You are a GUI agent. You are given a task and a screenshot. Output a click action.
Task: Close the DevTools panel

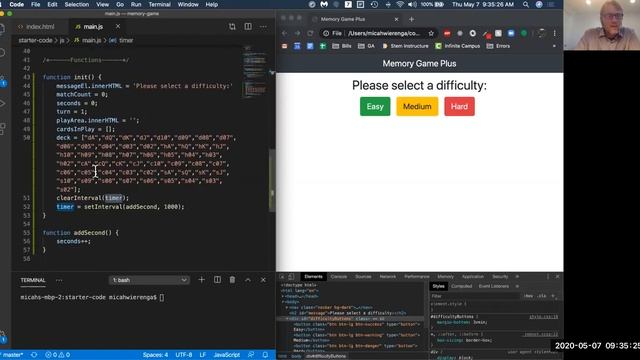(558, 277)
